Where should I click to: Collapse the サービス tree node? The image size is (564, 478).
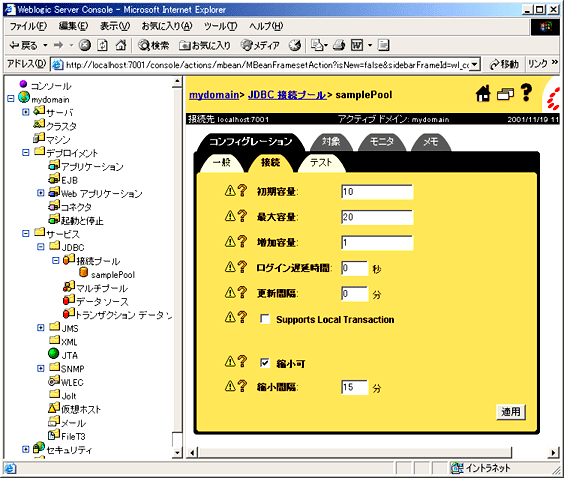tap(26, 233)
